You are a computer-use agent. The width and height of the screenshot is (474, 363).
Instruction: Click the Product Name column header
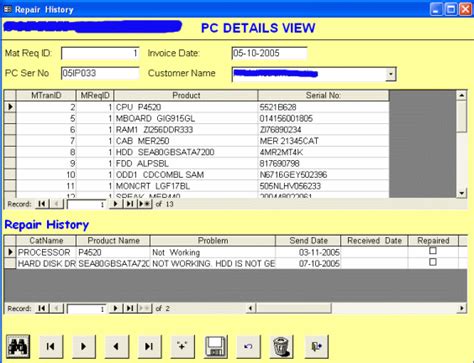(x=113, y=241)
